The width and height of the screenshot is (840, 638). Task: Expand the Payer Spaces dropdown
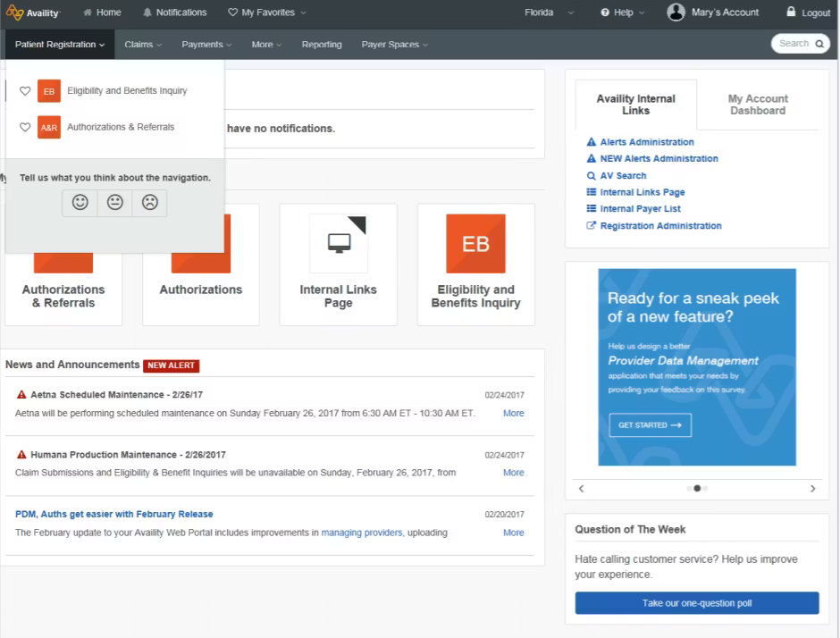[394, 45]
